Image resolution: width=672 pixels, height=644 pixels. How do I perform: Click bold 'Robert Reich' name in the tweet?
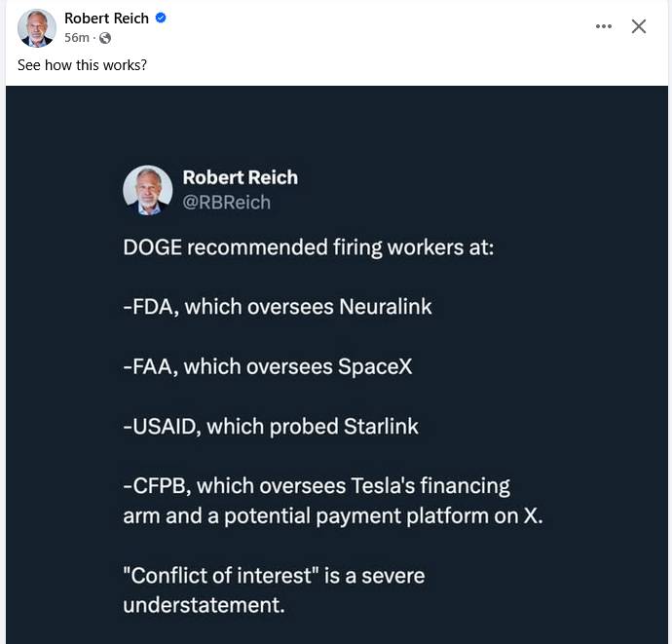[240, 177]
